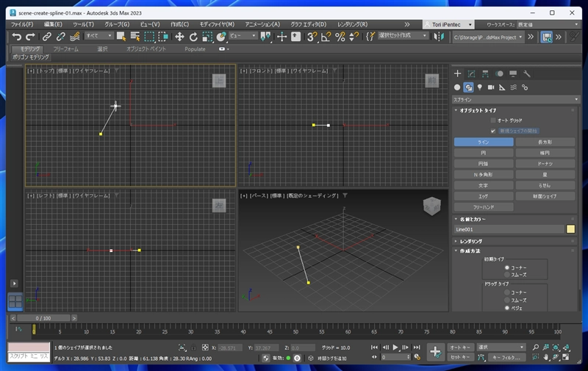Select the Space Warps category icon
This screenshot has width=588, height=371.
(x=513, y=87)
